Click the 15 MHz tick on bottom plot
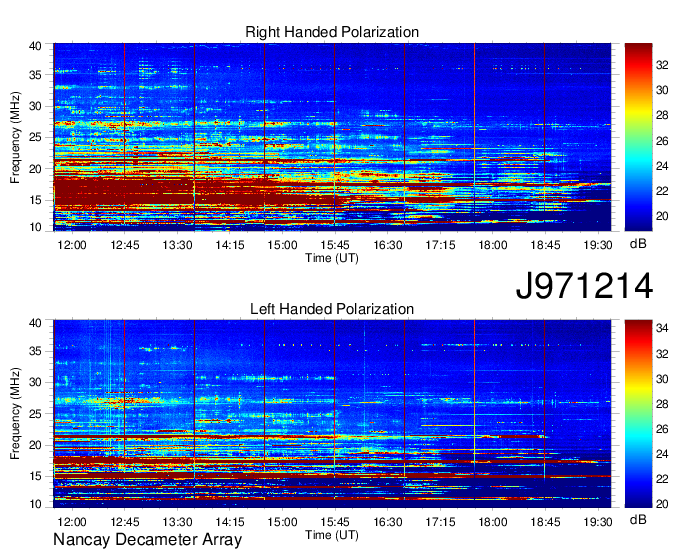The height and width of the screenshot is (552, 680). click(35, 477)
